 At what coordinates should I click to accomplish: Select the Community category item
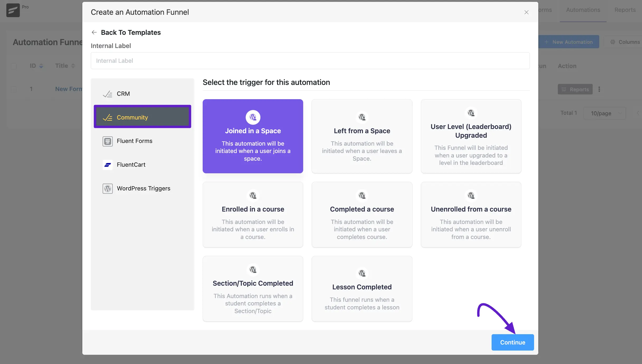(142, 117)
